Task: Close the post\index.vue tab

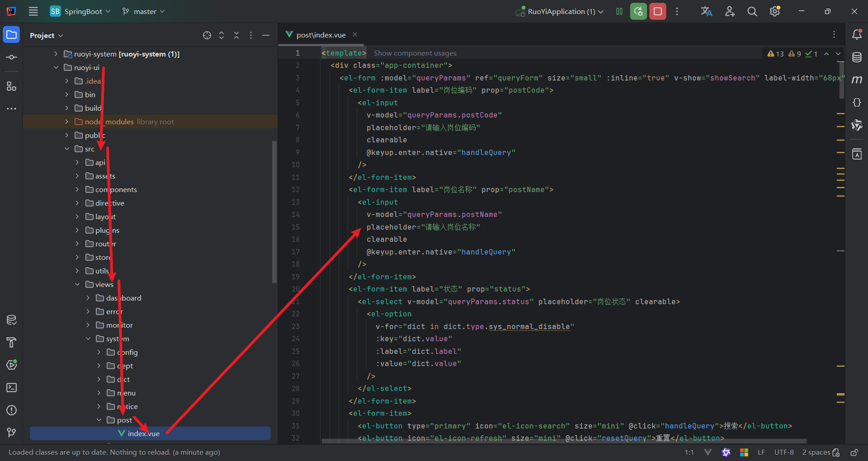Action: pyautogui.click(x=355, y=34)
